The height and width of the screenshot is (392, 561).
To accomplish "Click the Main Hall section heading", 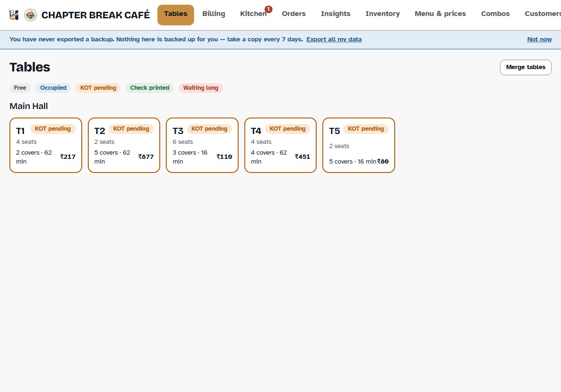I will pos(29,106).
